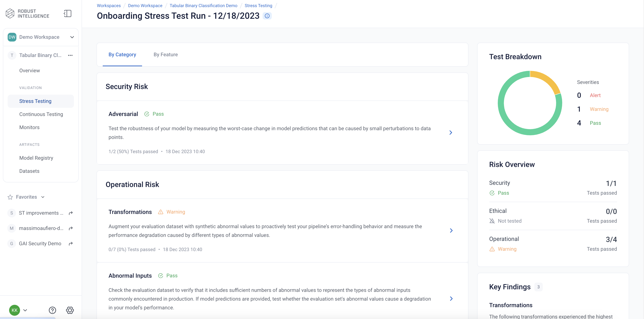Open Continuous Testing in sidebar

[x=41, y=114]
